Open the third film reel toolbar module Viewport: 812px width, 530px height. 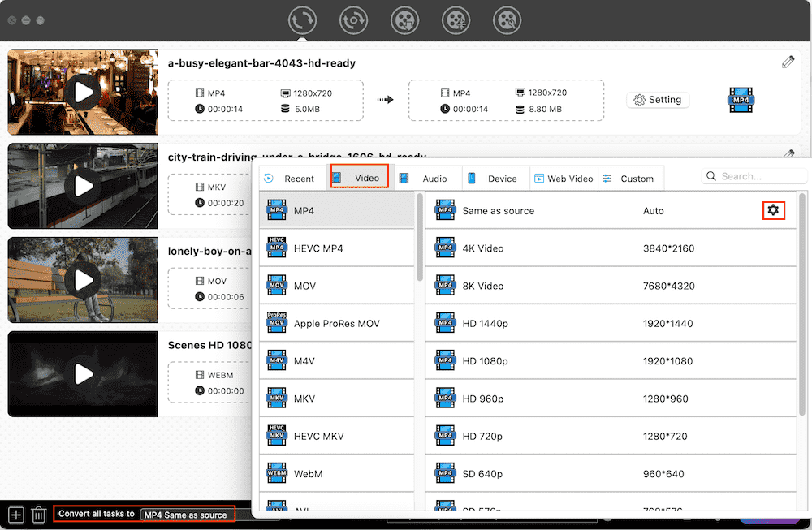point(404,21)
